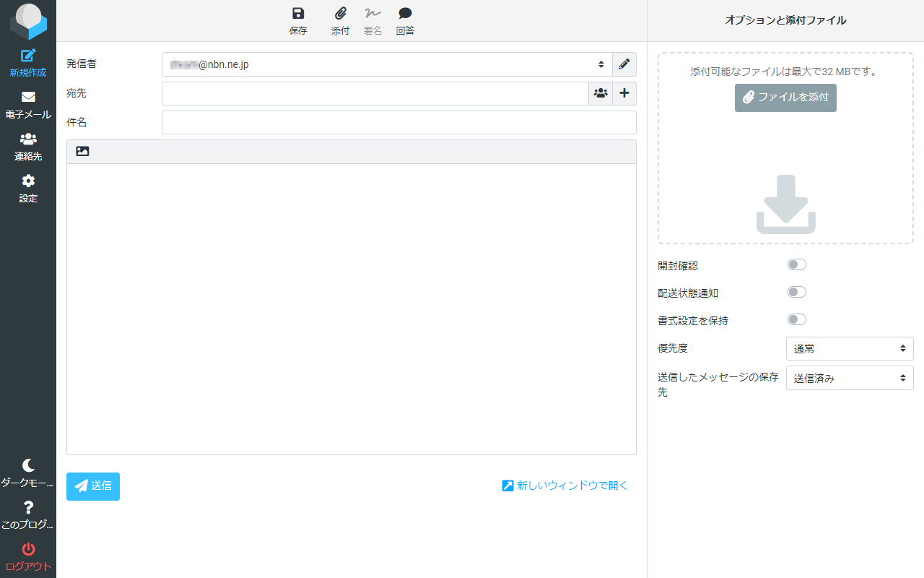Open 新しいウィンドウで開く link
924x578 pixels.
pyautogui.click(x=565, y=486)
